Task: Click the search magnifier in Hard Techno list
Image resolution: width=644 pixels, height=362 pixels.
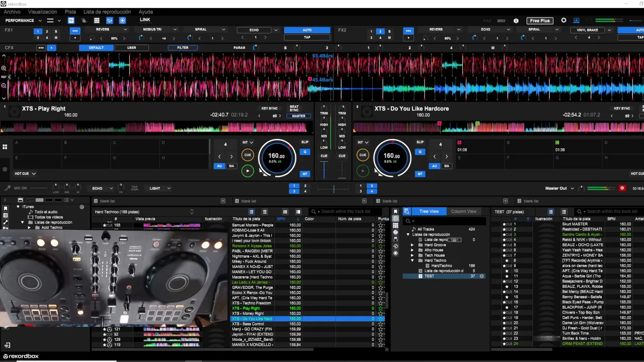Action: pos(313,212)
